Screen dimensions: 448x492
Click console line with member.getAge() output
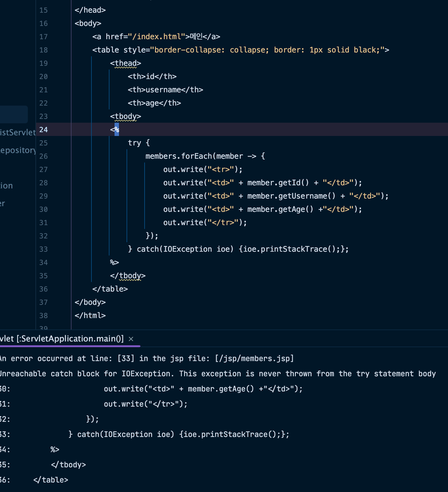coord(203,389)
